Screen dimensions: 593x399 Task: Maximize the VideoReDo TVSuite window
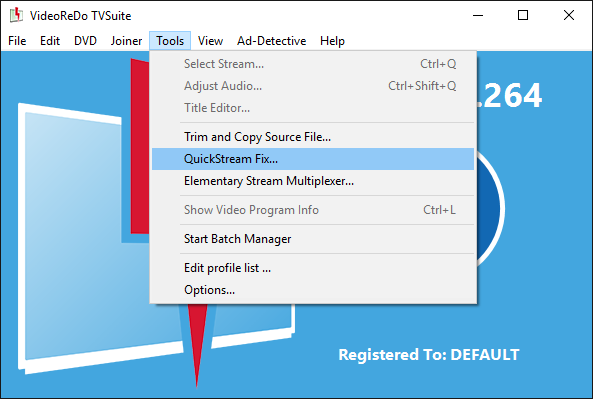523,16
